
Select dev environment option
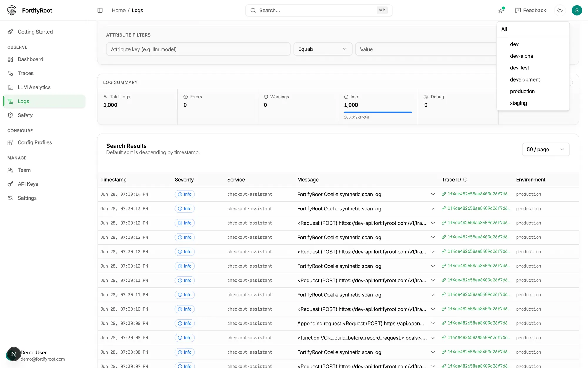533,44
